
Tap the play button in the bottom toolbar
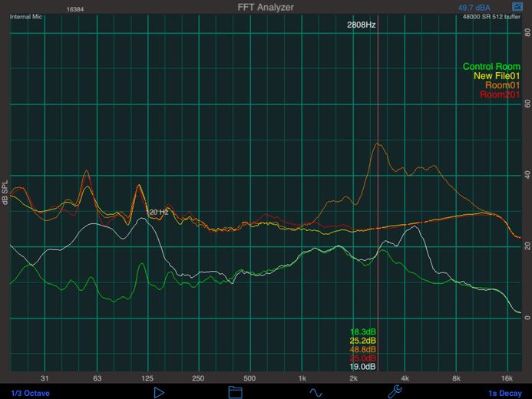tap(159, 393)
